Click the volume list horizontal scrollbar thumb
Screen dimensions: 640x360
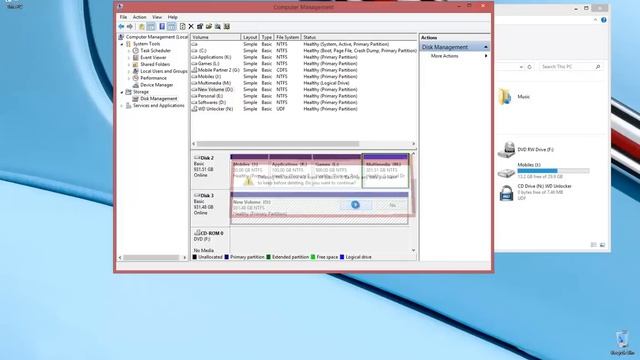click(x=278, y=144)
